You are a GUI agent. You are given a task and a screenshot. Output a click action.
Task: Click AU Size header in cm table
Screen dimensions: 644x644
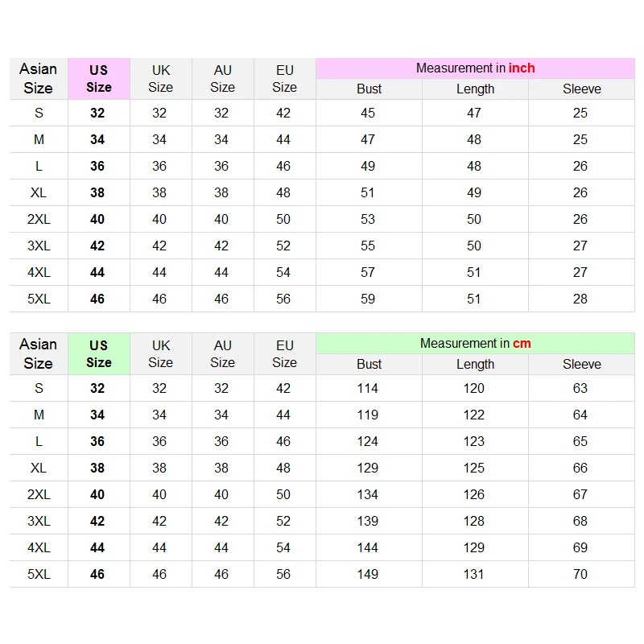click(x=223, y=354)
